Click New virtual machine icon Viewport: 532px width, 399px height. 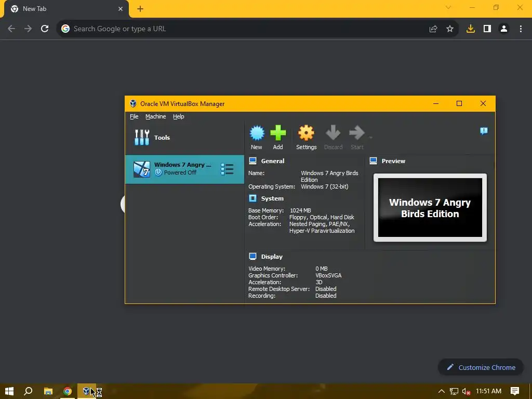pos(257,133)
